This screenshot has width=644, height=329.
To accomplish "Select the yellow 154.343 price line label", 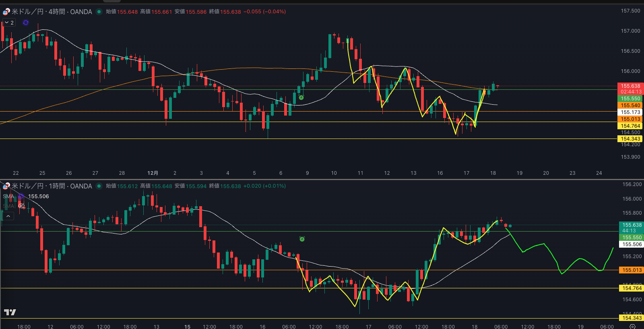I will [630, 139].
